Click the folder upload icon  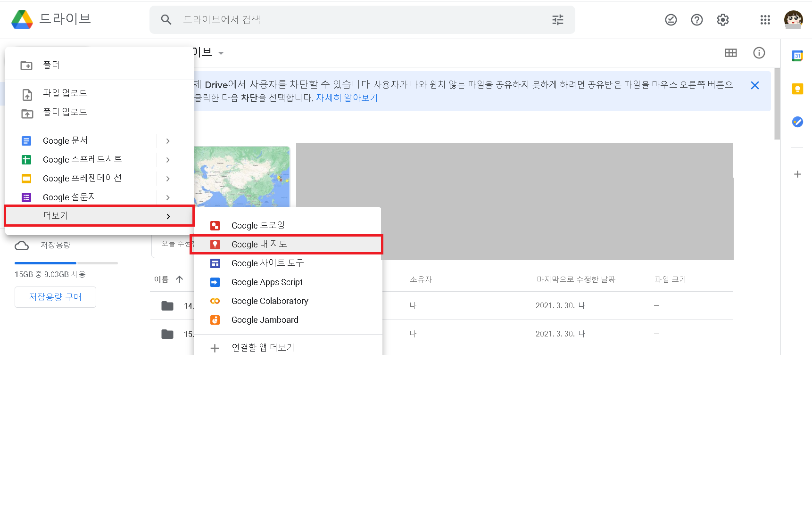[x=27, y=113]
